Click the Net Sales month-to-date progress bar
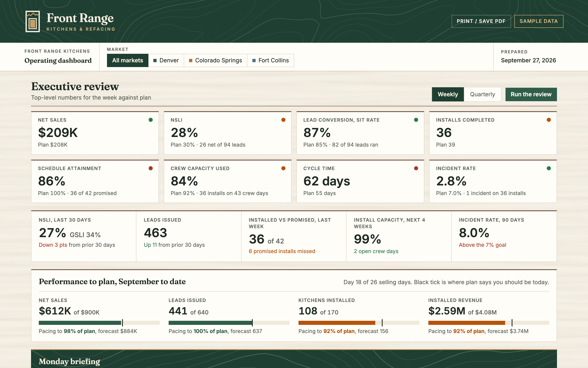 coord(99,323)
